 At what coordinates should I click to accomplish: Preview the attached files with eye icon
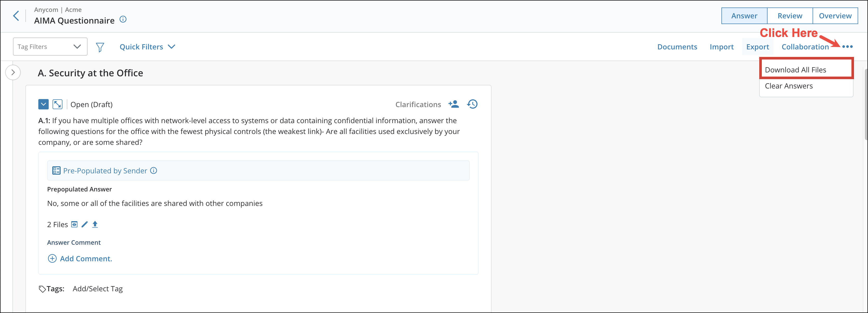coord(74,224)
